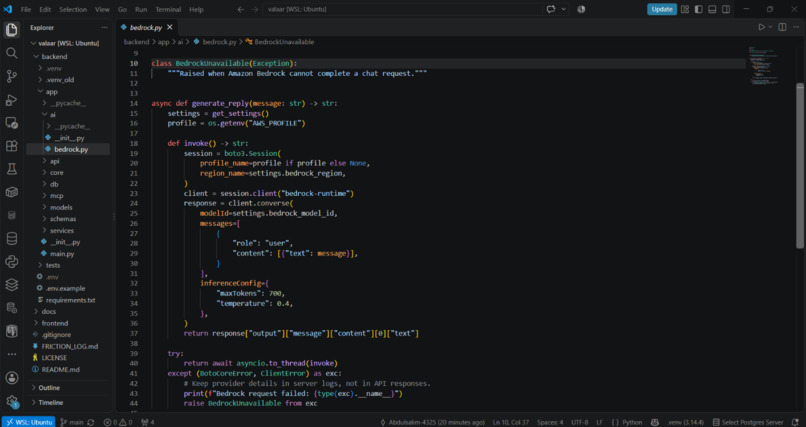Select Postgres Server in status bar
Image resolution: width=806 pixels, height=427 pixels.
pyautogui.click(x=748, y=422)
